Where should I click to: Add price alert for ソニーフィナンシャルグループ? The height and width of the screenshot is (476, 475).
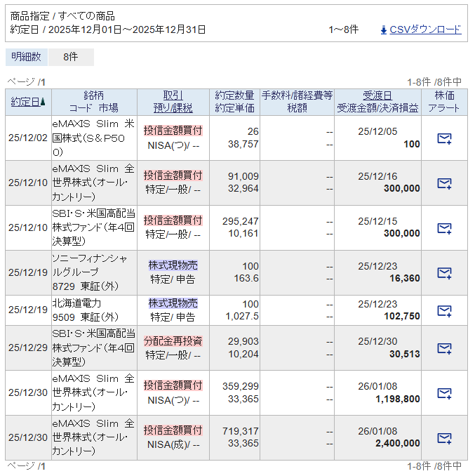(x=443, y=273)
